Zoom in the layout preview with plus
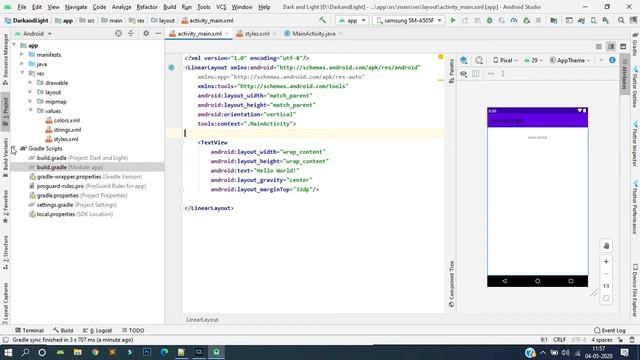The width and height of the screenshot is (640, 360). [606, 262]
